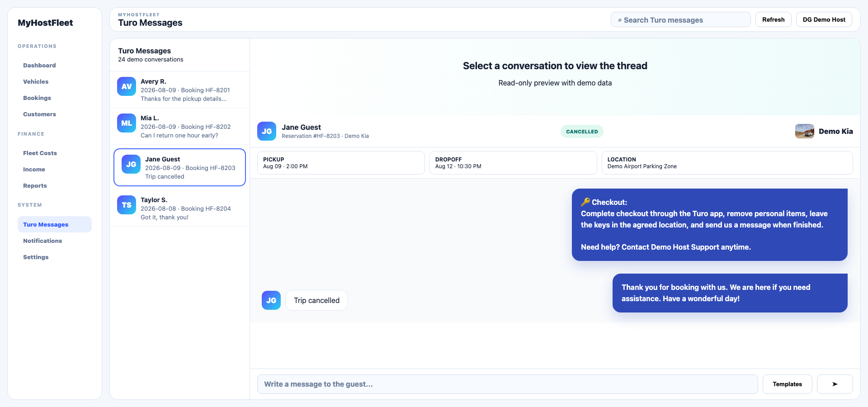Viewport: 868px width, 407px height.
Task: Click the Demo Kia vehicle name
Action: [835, 131]
